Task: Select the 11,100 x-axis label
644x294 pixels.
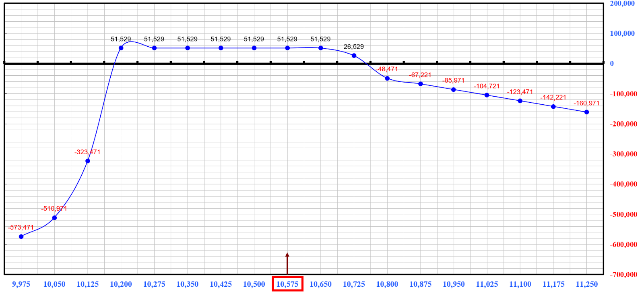Action: coord(520,284)
